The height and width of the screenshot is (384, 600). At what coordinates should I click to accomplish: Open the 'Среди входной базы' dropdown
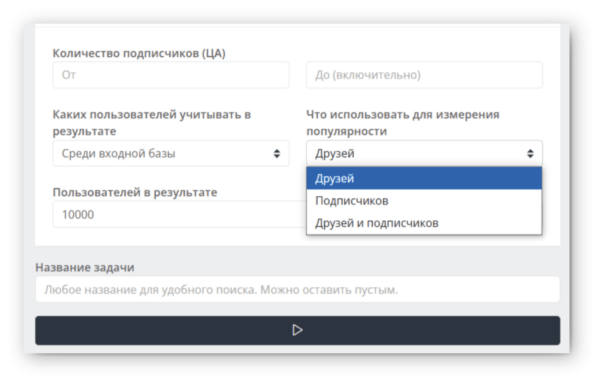coord(171,153)
